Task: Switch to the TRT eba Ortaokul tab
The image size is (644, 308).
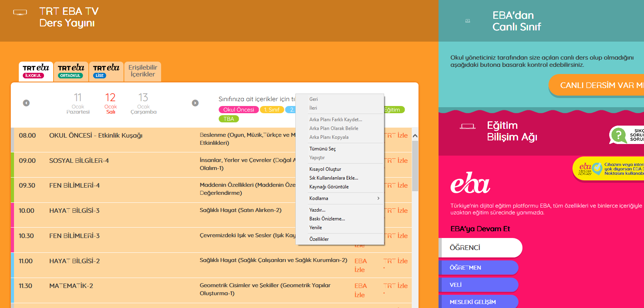Action: [71, 71]
